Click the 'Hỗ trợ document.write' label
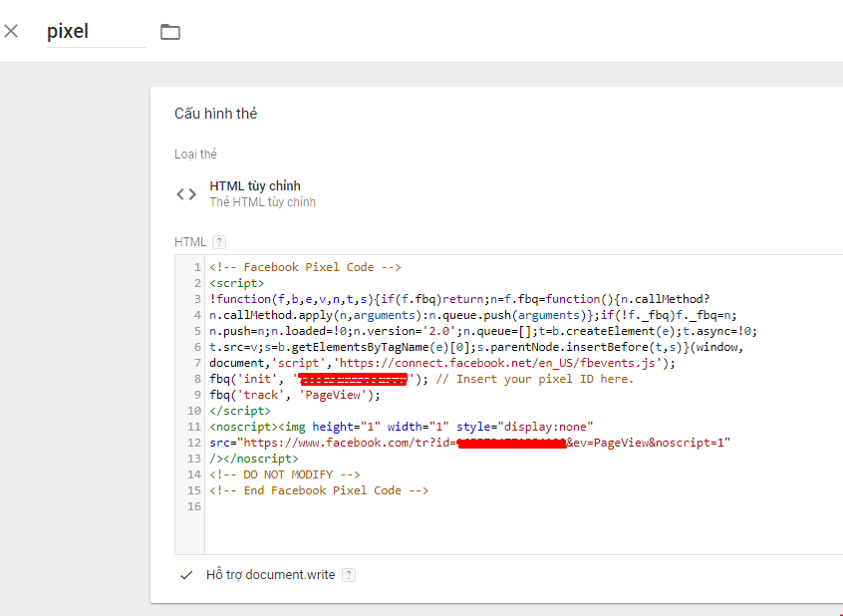Image resolution: width=843 pixels, height=616 pixels. [270, 575]
